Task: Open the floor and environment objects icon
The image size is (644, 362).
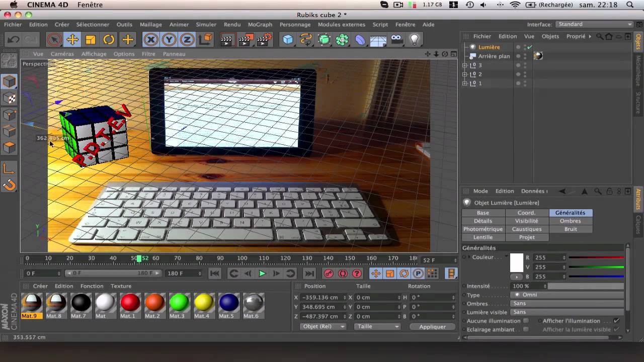Action: pos(378,39)
